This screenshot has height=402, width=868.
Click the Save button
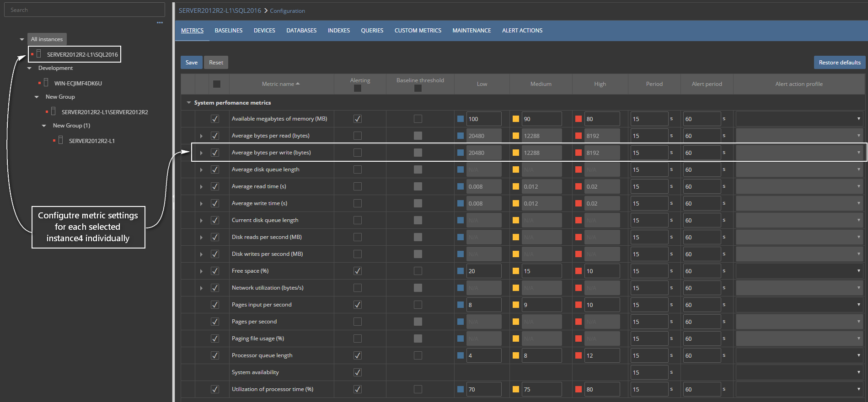[192, 63]
